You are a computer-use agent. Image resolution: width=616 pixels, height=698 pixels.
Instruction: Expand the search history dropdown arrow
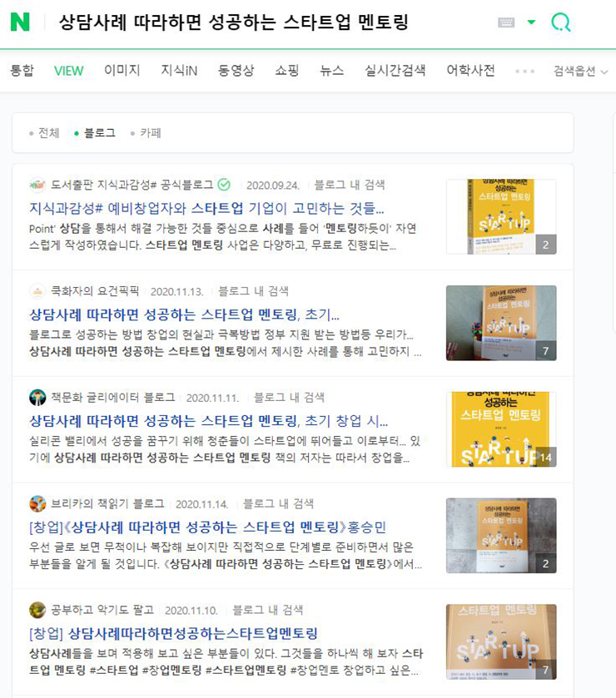coord(531,22)
